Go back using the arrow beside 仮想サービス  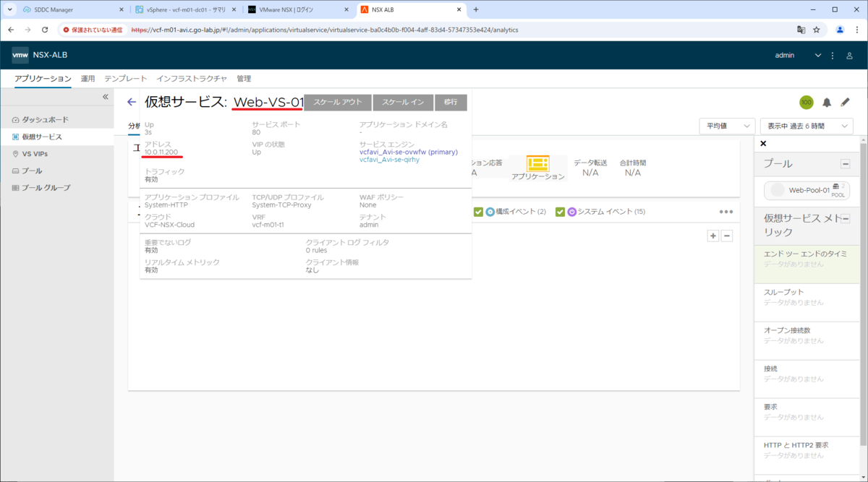click(x=132, y=103)
